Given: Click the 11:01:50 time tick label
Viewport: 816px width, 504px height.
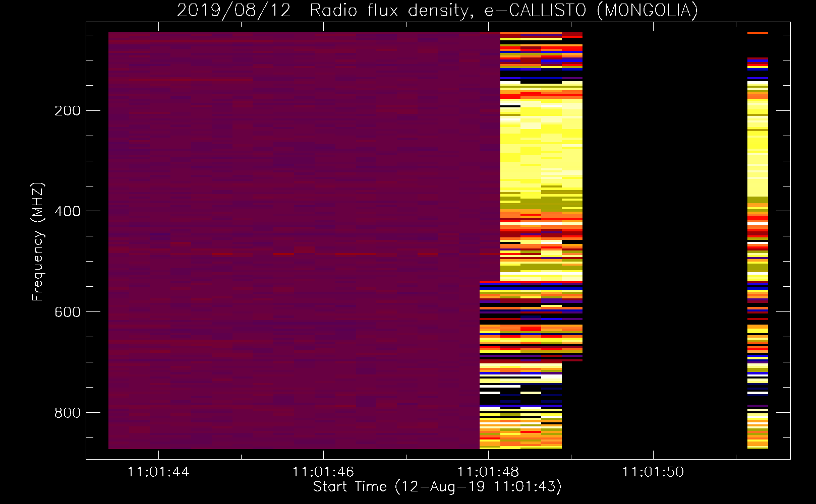Looking at the screenshot, I should pyautogui.click(x=653, y=472).
